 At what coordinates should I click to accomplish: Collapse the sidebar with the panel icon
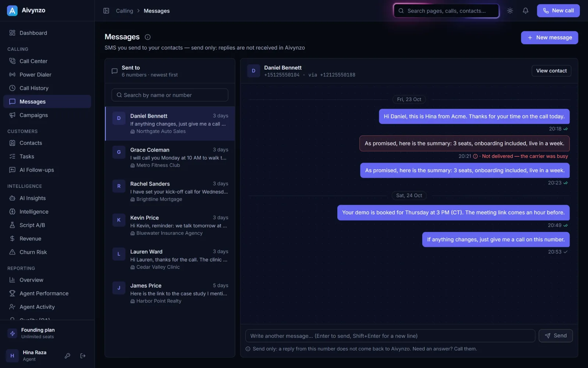[106, 11]
